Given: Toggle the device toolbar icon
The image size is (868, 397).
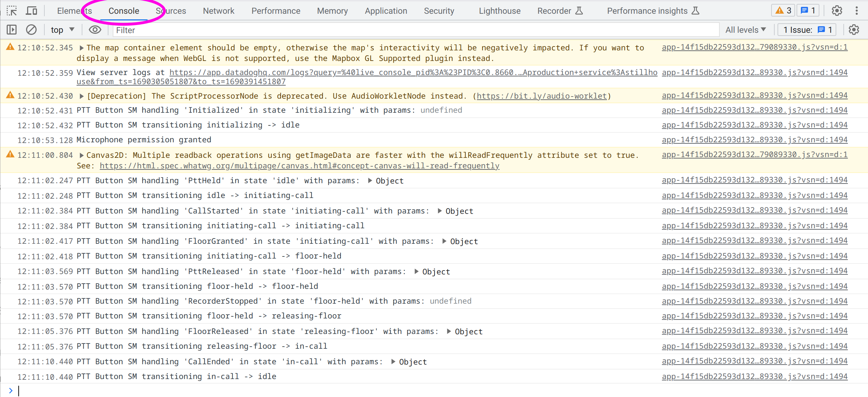Looking at the screenshot, I should [32, 11].
